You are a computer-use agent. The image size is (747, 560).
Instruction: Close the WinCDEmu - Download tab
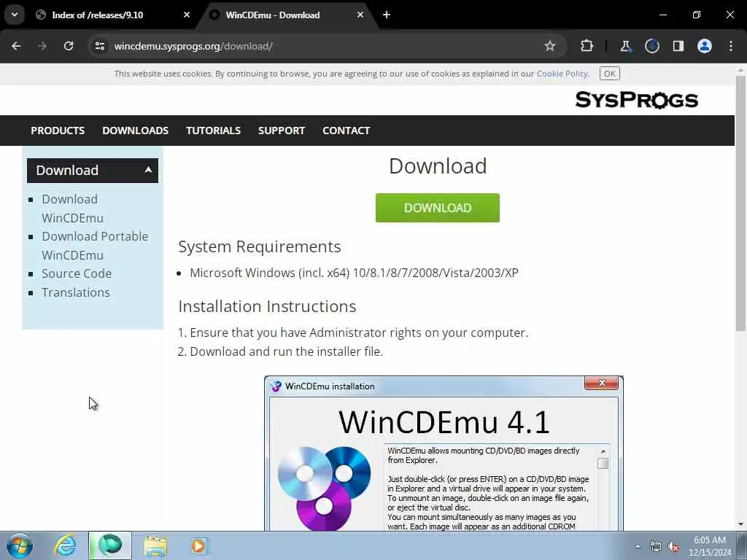360,15
